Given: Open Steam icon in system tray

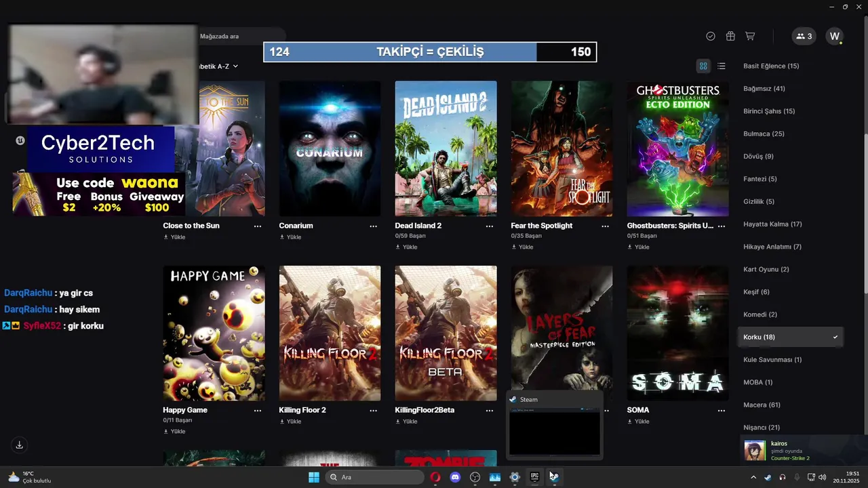Looking at the screenshot, I should click(768, 477).
